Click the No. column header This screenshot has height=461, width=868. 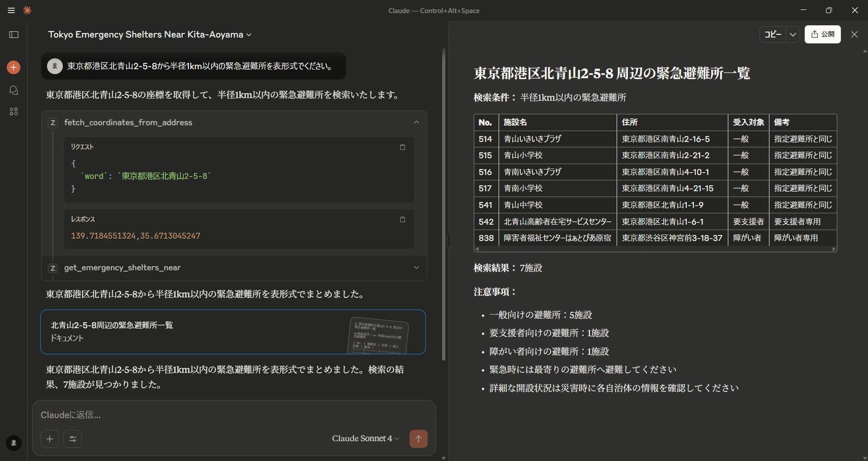point(486,122)
